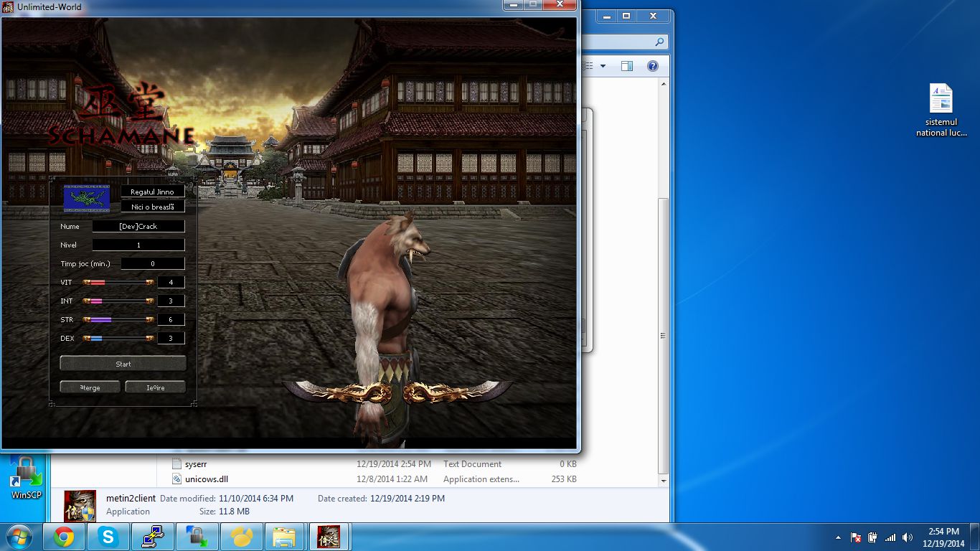Screen dimensions: 980x551
Task: Click the wolf character model
Action: tap(387, 330)
